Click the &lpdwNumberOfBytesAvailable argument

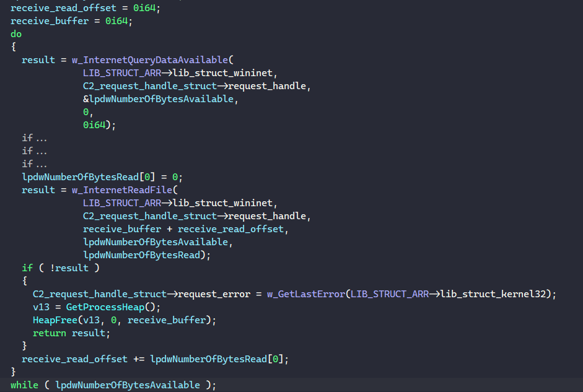pos(158,99)
